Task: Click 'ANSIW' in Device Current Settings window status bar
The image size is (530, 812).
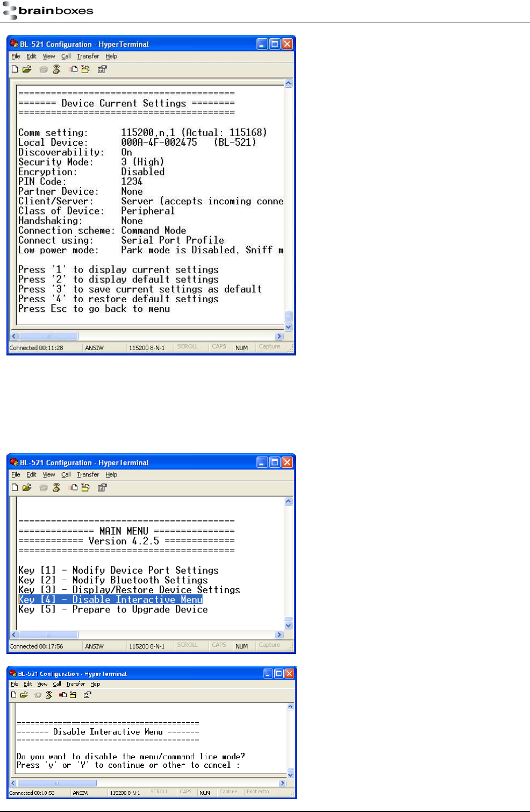Action: (94, 348)
